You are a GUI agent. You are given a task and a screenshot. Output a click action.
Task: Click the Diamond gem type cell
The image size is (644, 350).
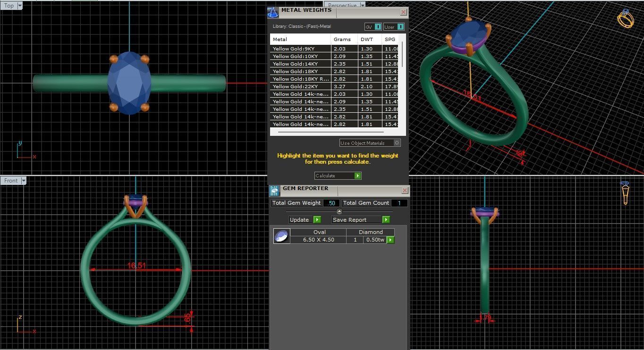[371, 232]
